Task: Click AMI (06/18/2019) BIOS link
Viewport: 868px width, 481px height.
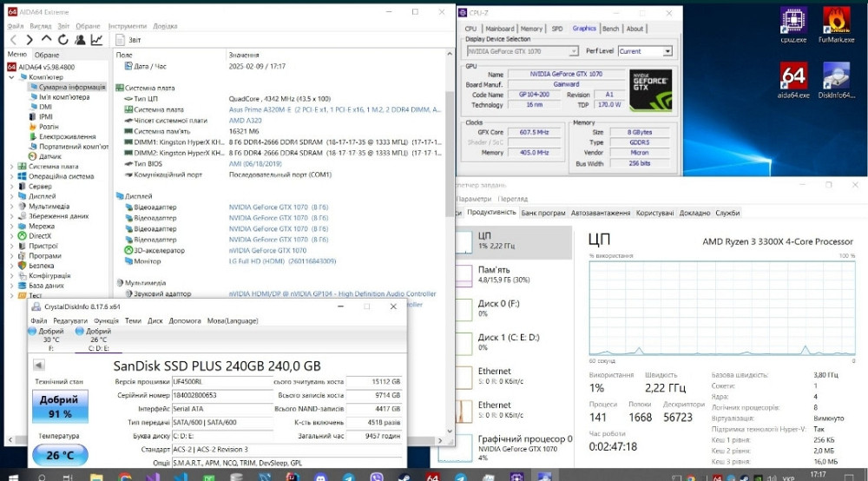Action: tap(255, 164)
